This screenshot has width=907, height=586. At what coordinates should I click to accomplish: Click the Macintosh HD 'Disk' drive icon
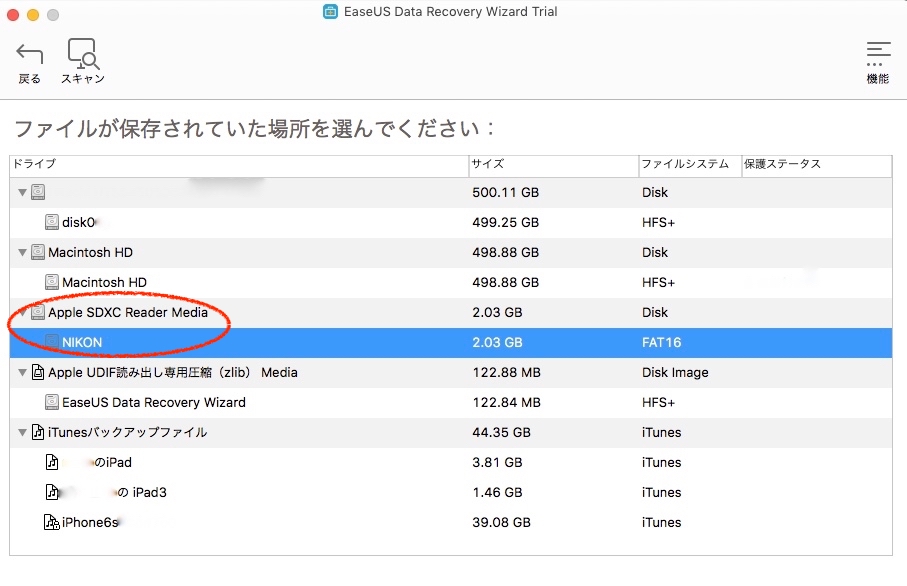point(38,252)
